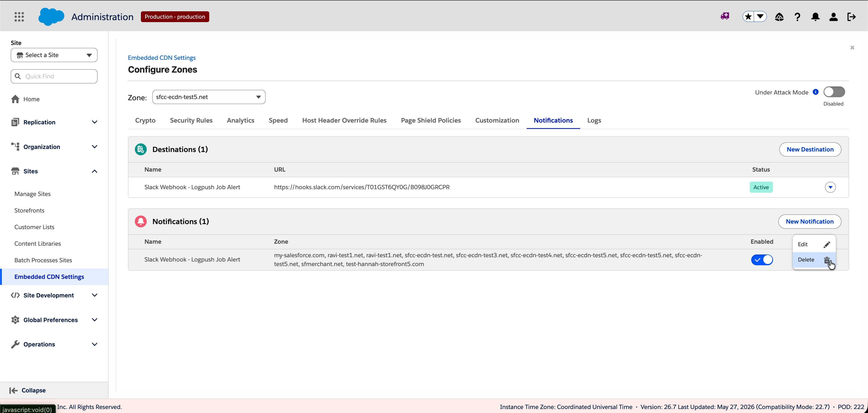The image size is (868, 413).
Task: Click the Destinations section icon
Action: pyautogui.click(x=140, y=149)
